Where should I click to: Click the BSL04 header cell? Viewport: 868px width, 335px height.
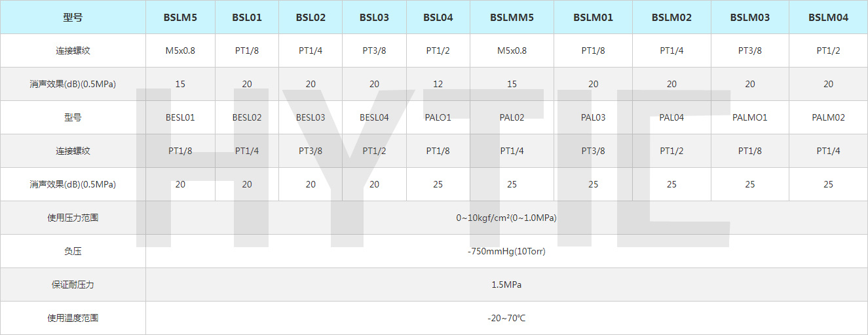[438, 17]
